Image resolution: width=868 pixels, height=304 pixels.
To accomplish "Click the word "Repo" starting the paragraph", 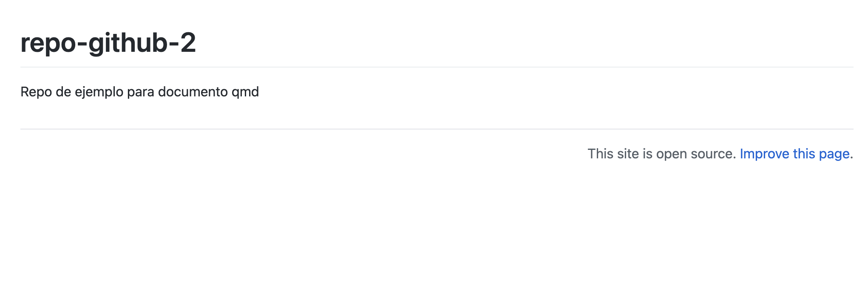I will (36, 92).
